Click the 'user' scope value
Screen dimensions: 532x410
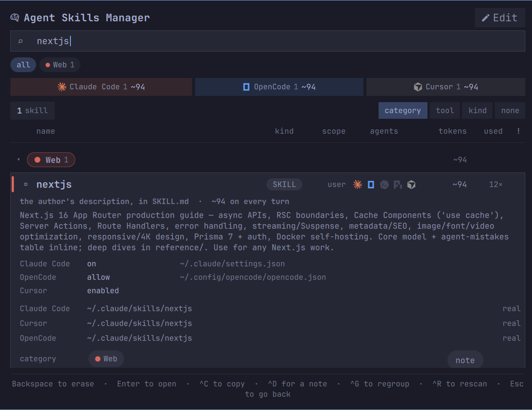coord(336,185)
